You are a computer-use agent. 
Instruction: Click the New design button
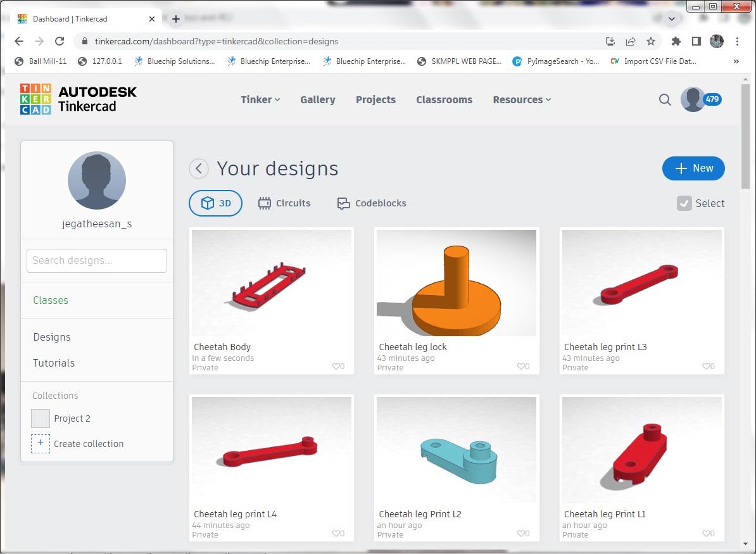click(x=693, y=168)
